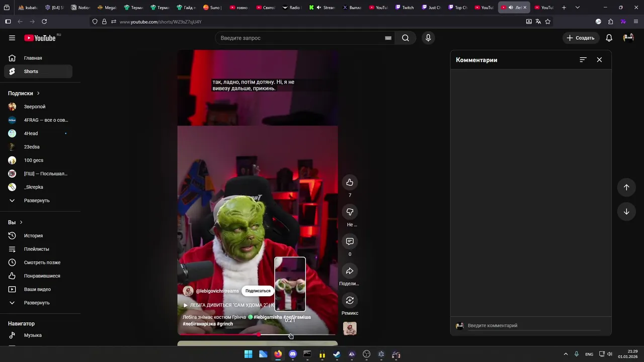
Task: Open Смотреть позже list
Action: point(38,262)
